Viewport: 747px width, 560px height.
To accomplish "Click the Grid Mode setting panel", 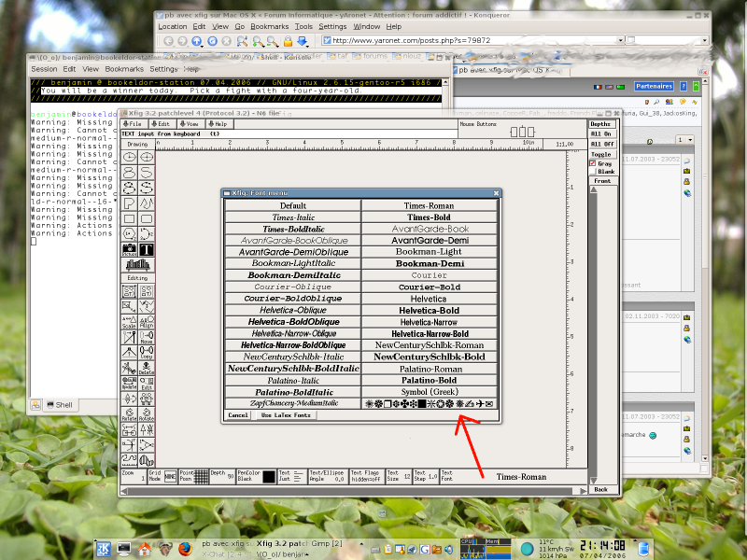I will 162,476.
